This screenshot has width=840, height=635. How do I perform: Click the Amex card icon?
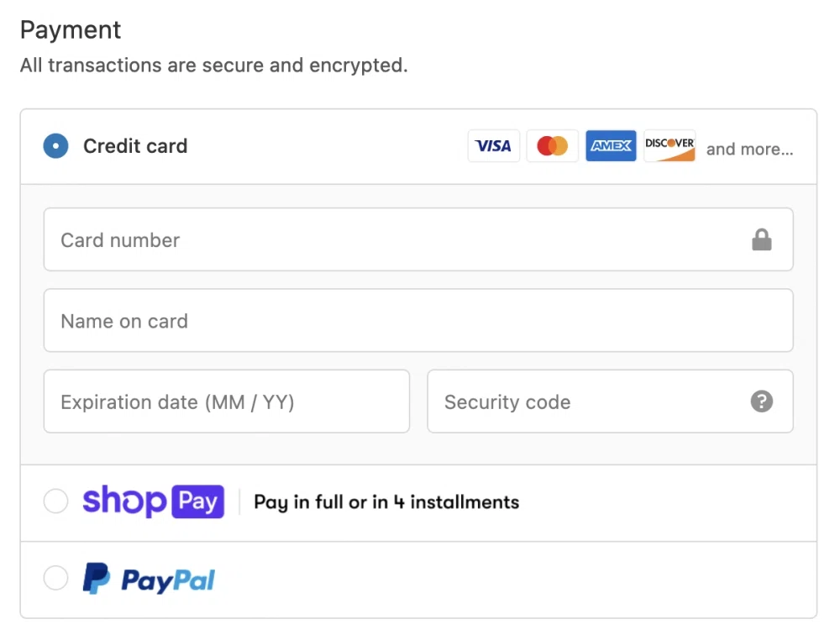coord(611,145)
